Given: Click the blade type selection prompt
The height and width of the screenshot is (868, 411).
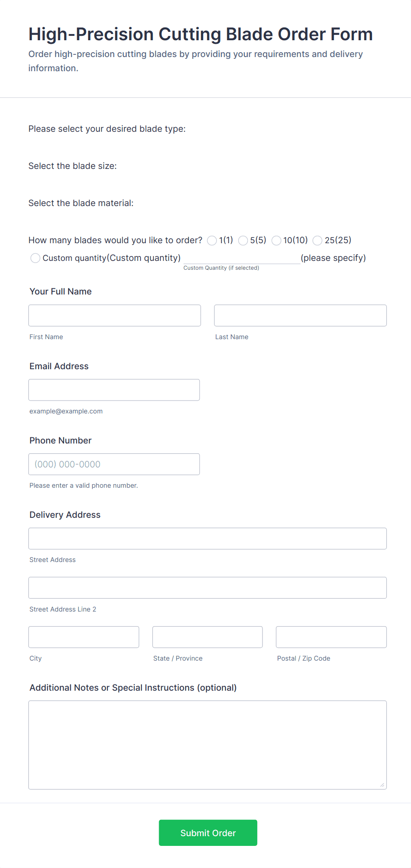Looking at the screenshot, I should pyautogui.click(x=107, y=129).
